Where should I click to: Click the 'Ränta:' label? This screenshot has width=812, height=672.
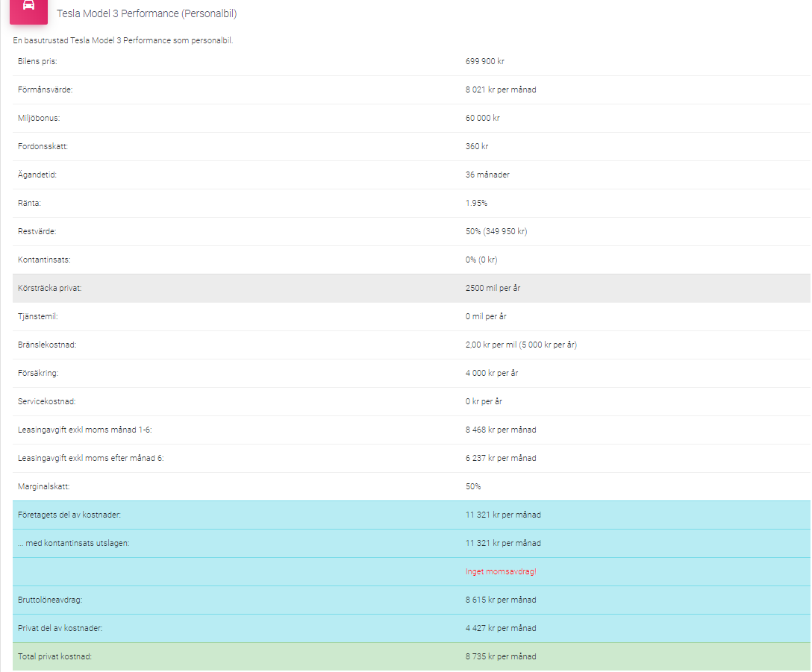tap(30, 203)
